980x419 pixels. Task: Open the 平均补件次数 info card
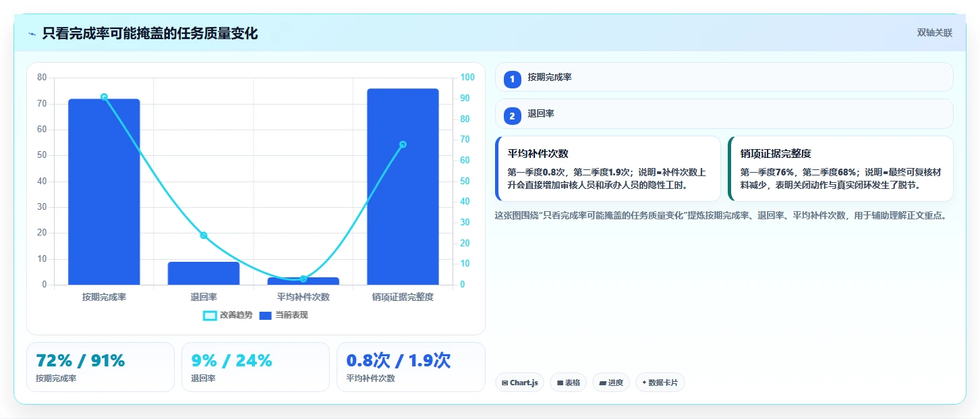click(608, 169)
